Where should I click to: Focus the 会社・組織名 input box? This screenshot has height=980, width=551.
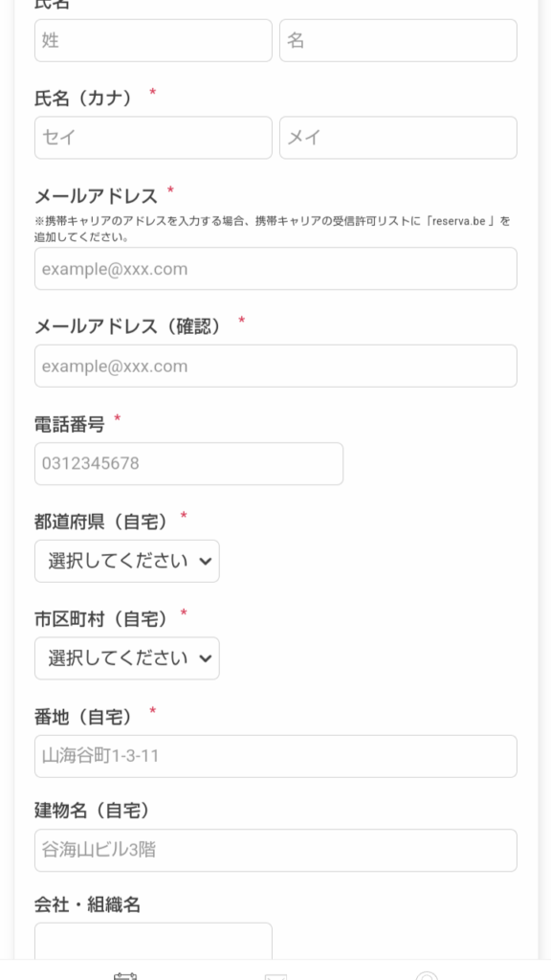[x=153, y=942]
